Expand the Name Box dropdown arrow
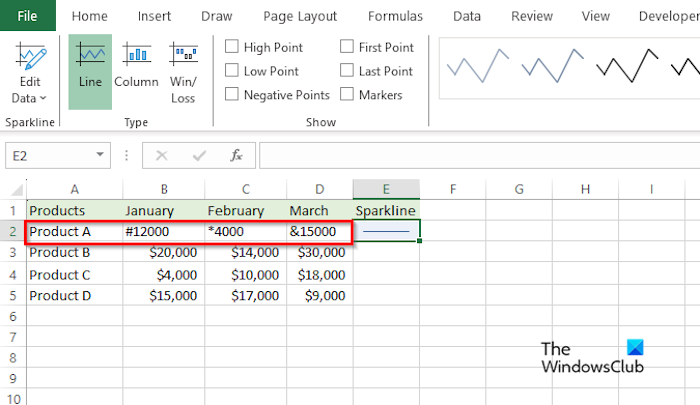700x405 pixels. [100, 155]
